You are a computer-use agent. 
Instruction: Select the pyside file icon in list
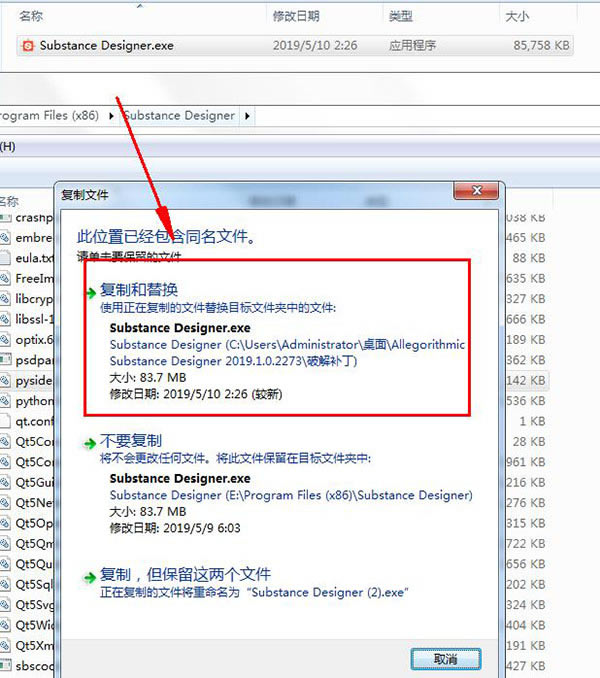coord(4,381)
